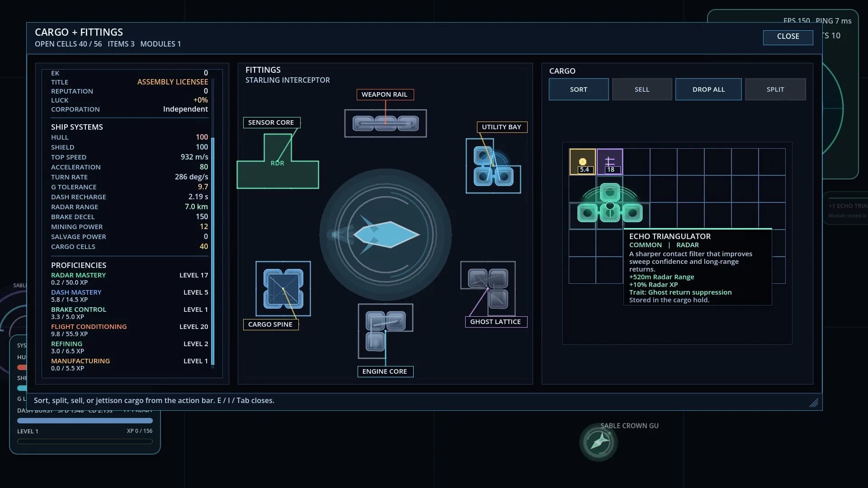Click the Sell cargo button
The width and height of the screenshot is (868, 488).
[642, 89]
